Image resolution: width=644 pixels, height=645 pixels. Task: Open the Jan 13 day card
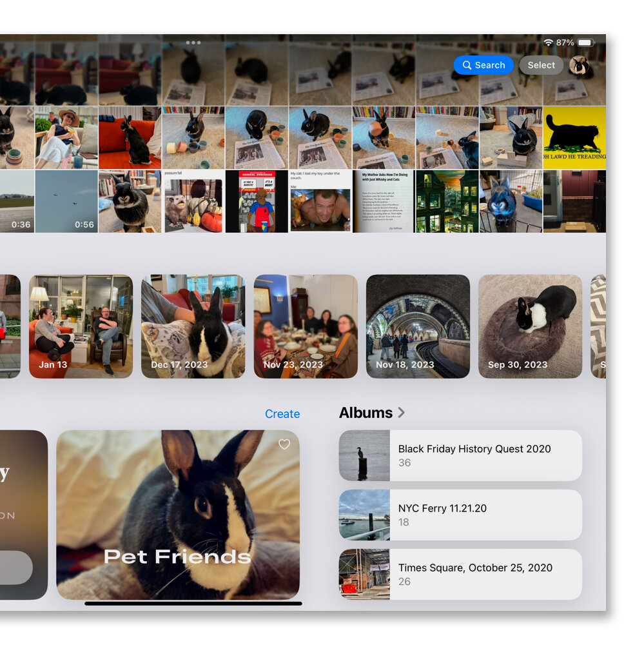tap(81, 326)
